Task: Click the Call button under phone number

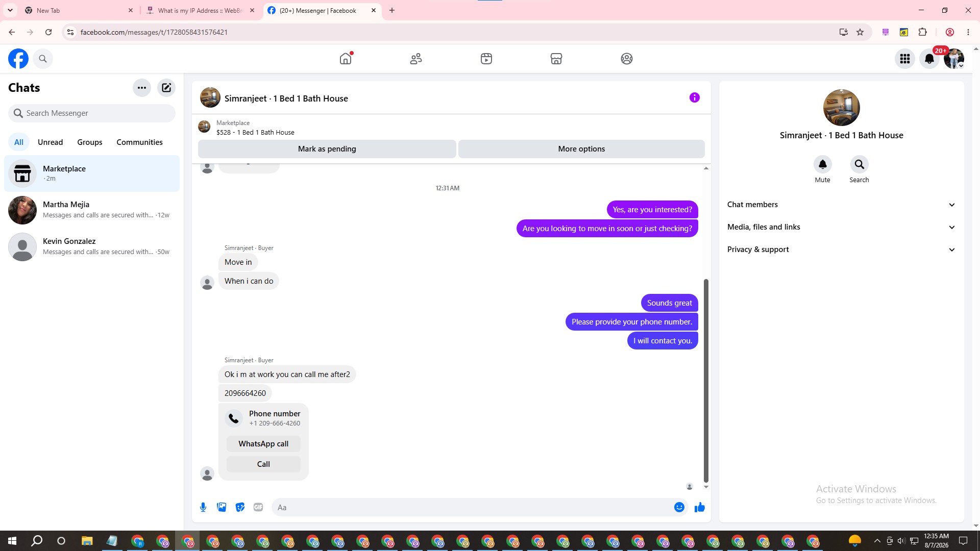Action: [263, 464]
